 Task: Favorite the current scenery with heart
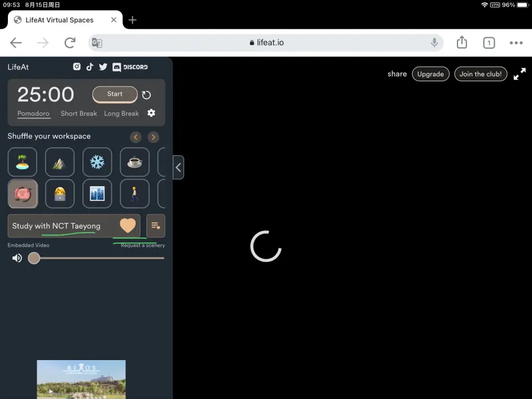coord(128,225)
